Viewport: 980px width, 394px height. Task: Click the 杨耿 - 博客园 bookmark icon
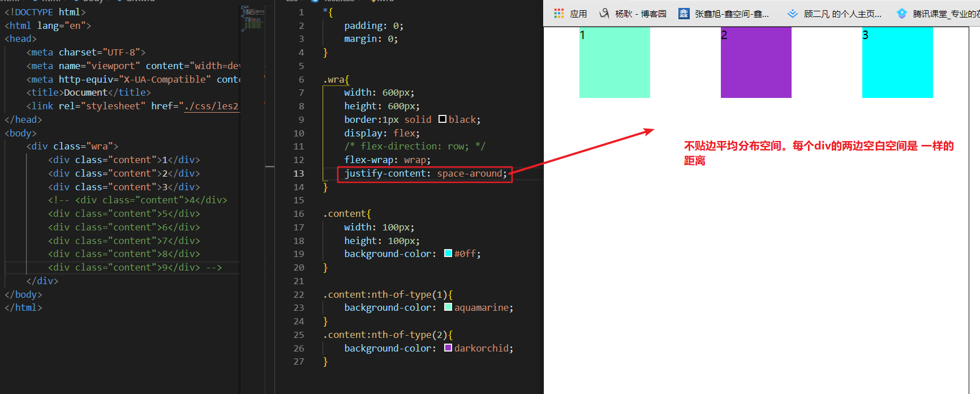pos(604,14)
